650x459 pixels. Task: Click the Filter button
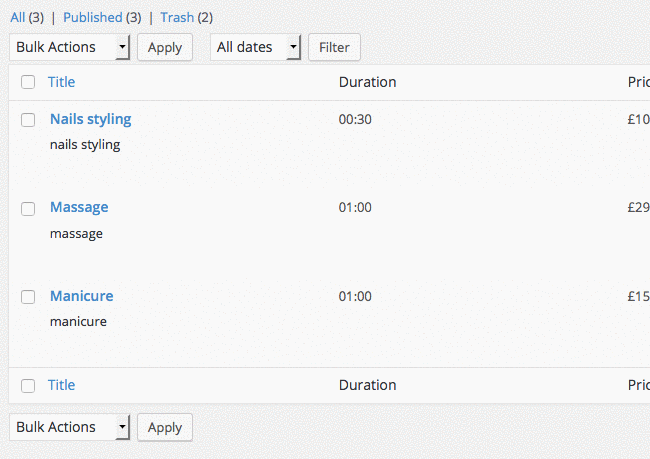[x=334, y=47]
